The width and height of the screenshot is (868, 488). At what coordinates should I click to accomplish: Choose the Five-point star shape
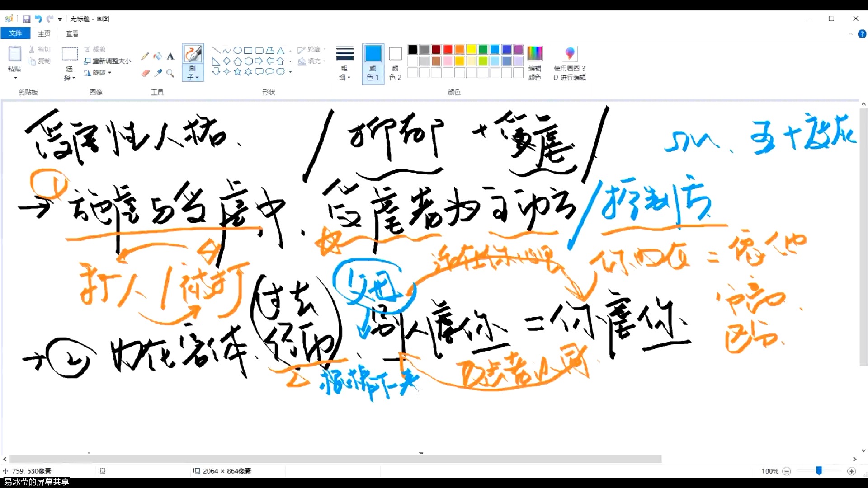coord(238,71)
